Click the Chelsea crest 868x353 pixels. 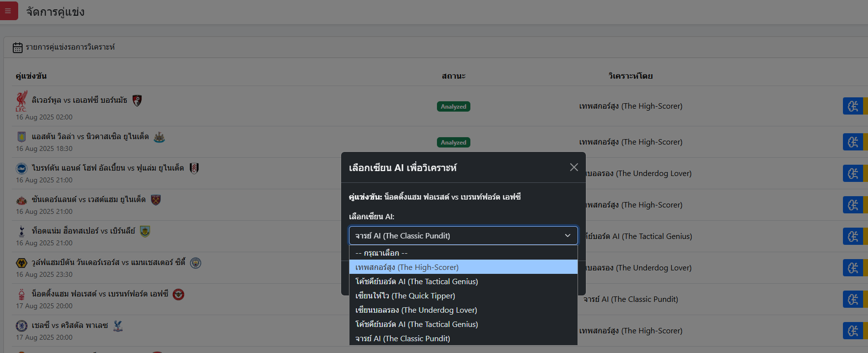[x=21, y=325]
